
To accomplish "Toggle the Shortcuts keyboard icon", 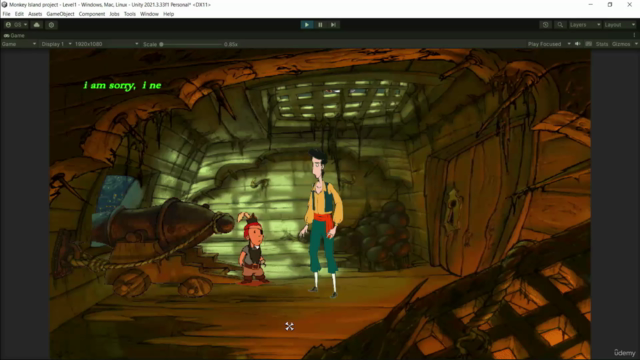I will [589, 44].
